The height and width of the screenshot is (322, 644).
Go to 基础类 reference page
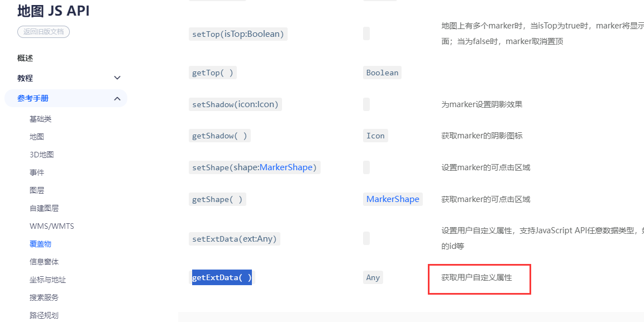click(41, 119)
